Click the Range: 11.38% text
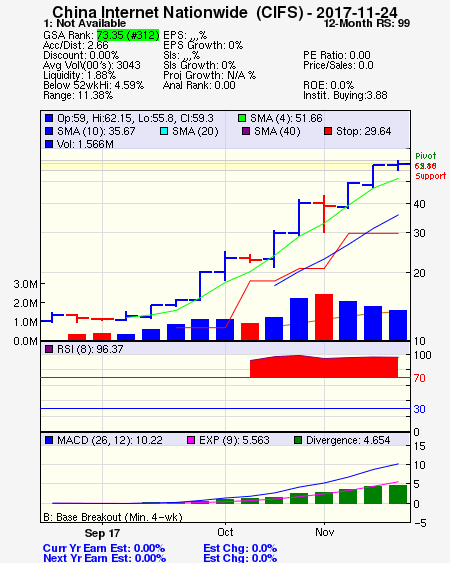This screenshot has height=563, width=450. (x=78, y=96)
